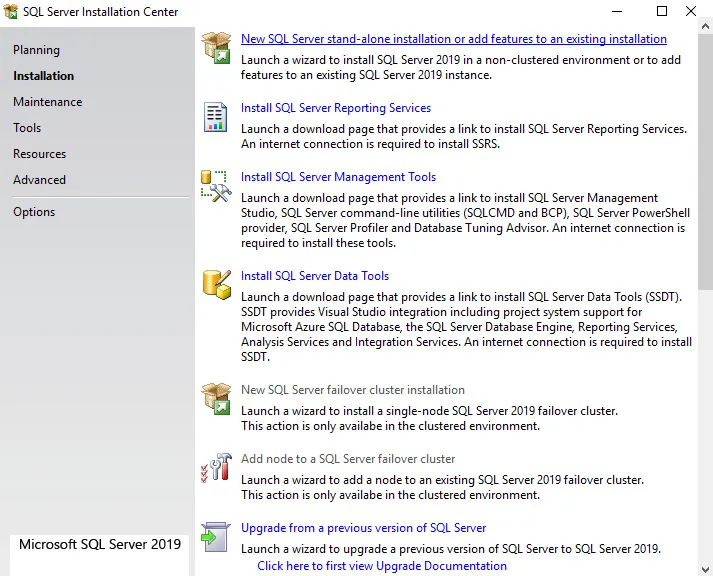This screenshot has width=713, height=576.
Task: Click the failover cluster installation box icon
Action: click(x=216, y=399)
